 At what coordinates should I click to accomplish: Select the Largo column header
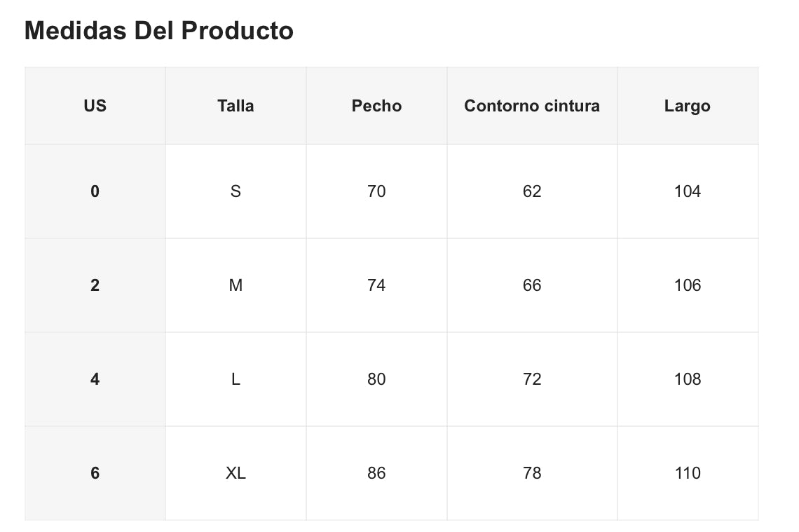(x=687, y=106)
